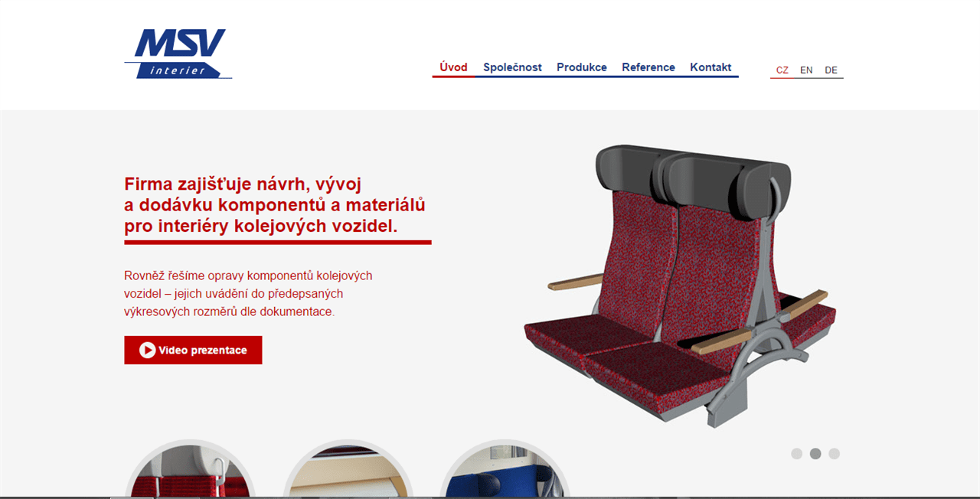Screen dimensions: 980x499
Task: Open the Produkce section
Action: pos(582,67)
